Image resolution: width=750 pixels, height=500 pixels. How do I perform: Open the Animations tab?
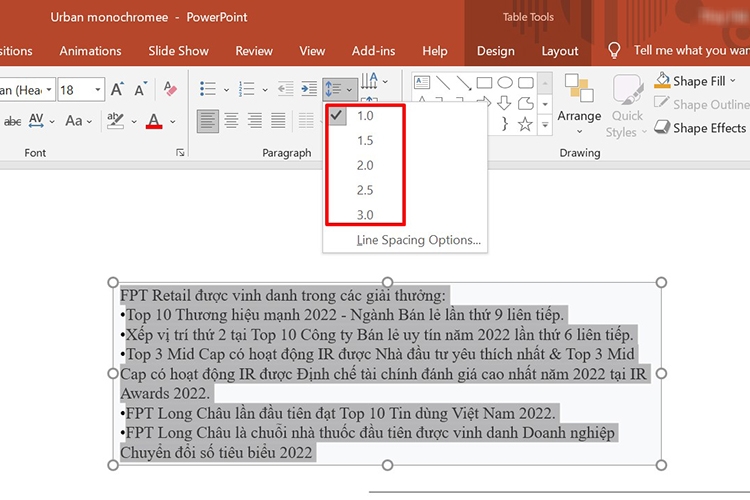pyautogui.click(x=90, y=51)
